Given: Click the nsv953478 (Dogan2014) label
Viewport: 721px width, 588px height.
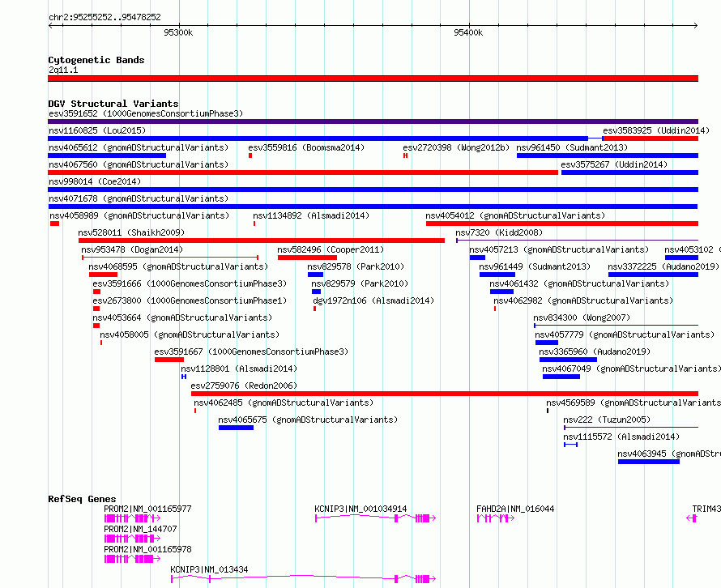Looking at the screenshot, I should coord(132,249).
